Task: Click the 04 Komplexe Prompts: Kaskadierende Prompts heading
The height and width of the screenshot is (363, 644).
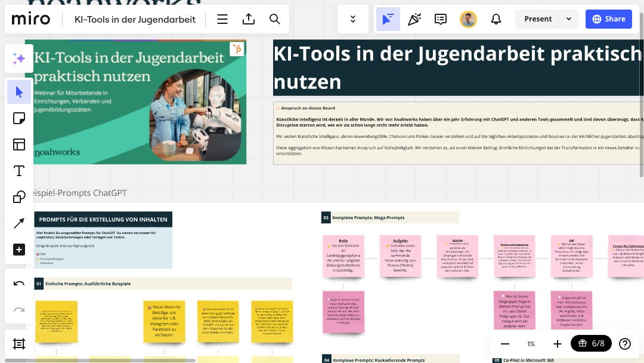Action: [390, 359]
